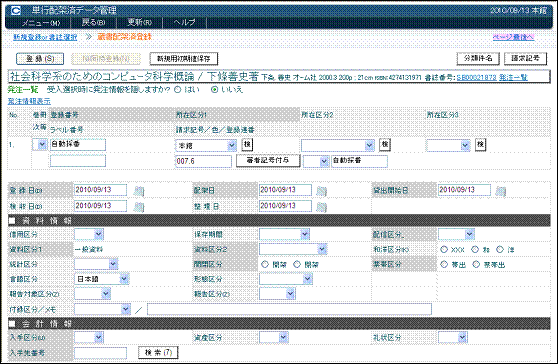This screenshot has width=558, height=364.
Task: Click the 更新(R) menu item
Action: click(139, 22)
